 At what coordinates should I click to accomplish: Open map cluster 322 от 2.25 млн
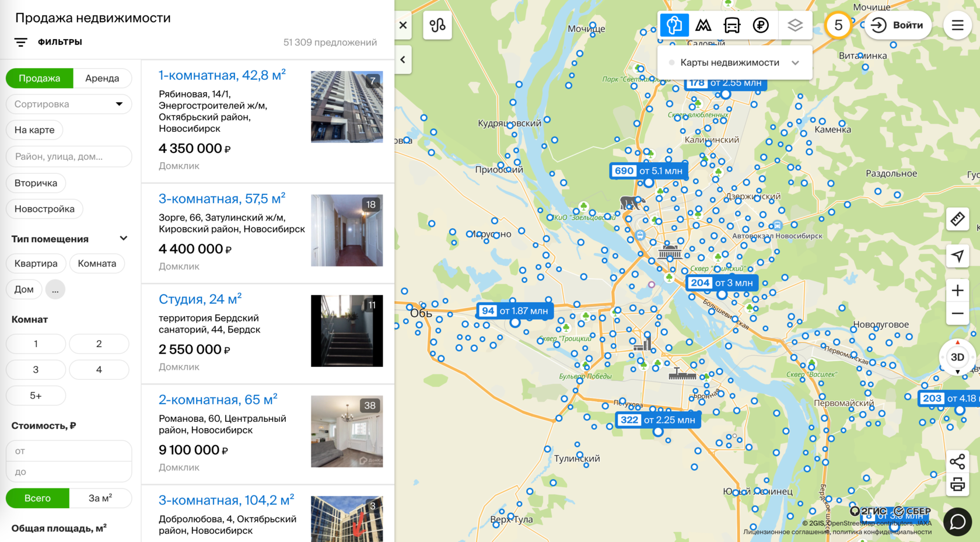[x=658, y=420]
